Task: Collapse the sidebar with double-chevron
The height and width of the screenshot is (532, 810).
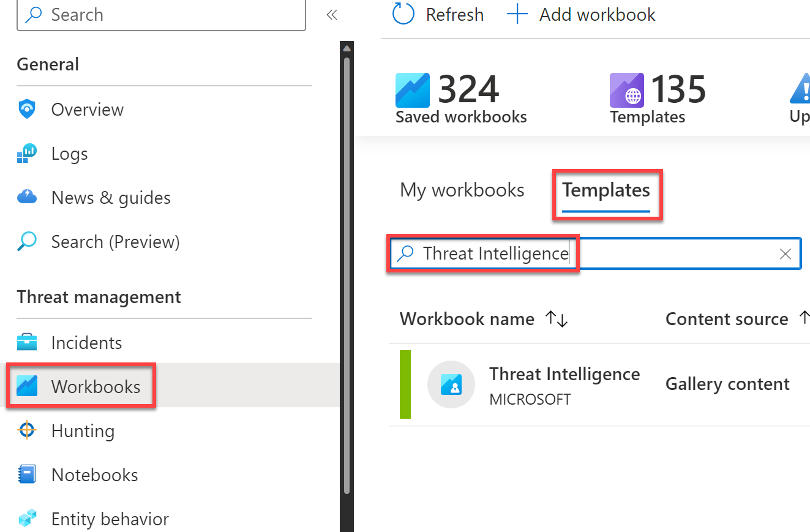Action: (x=332, y=15)
